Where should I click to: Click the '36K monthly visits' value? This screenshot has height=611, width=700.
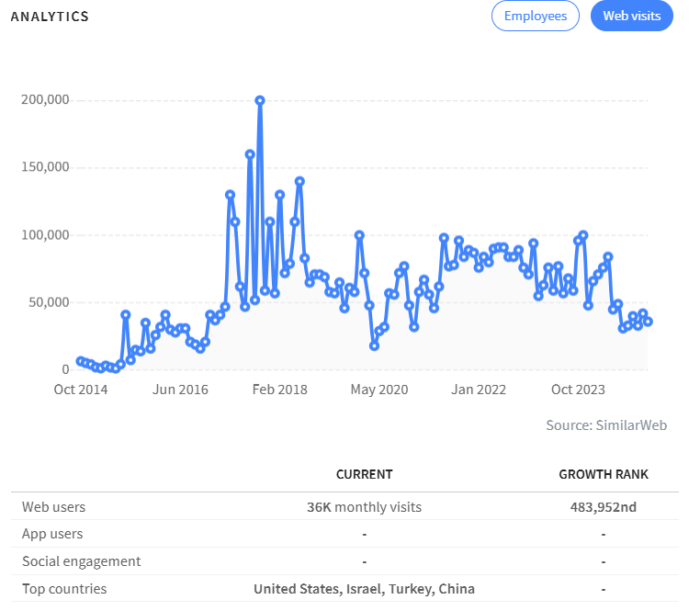[x=365, y=507]
